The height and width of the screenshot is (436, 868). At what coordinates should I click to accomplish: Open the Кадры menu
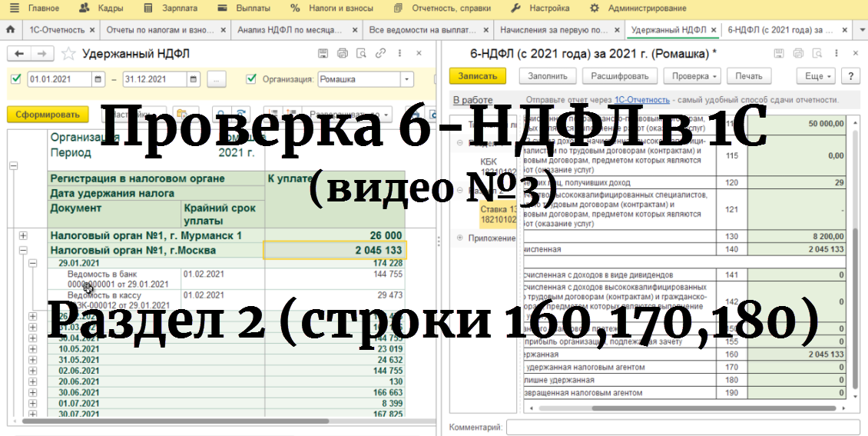101,8
